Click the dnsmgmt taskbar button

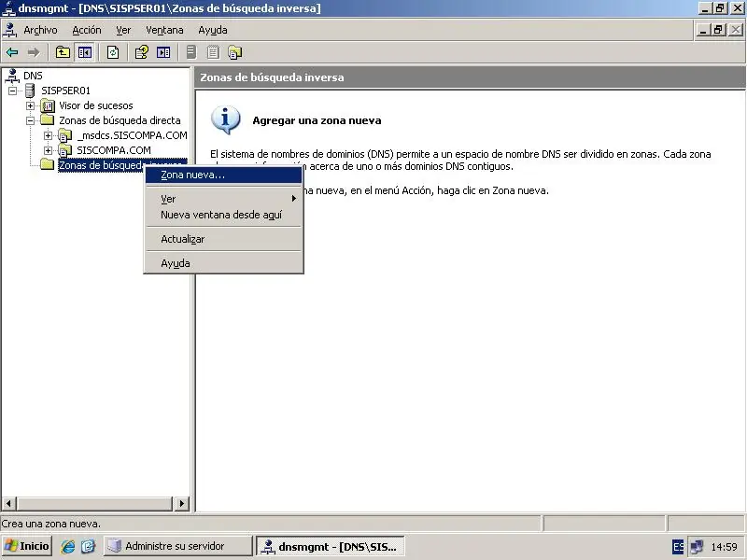click(331, 546)
